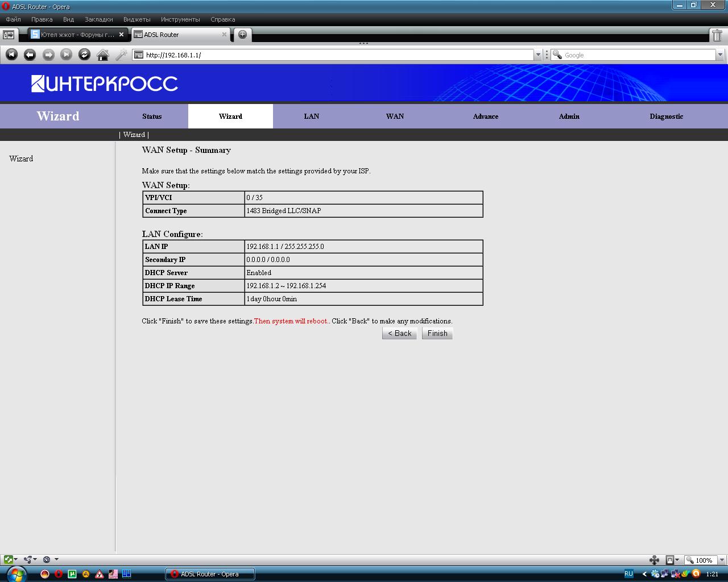Switch to the WAN tab
728x582 pixels.
point(395,116)
